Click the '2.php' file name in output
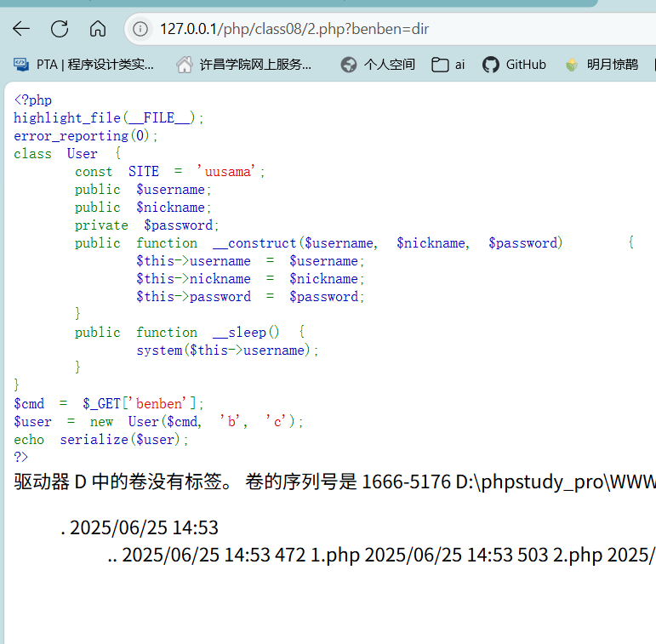 click(578, 556)
